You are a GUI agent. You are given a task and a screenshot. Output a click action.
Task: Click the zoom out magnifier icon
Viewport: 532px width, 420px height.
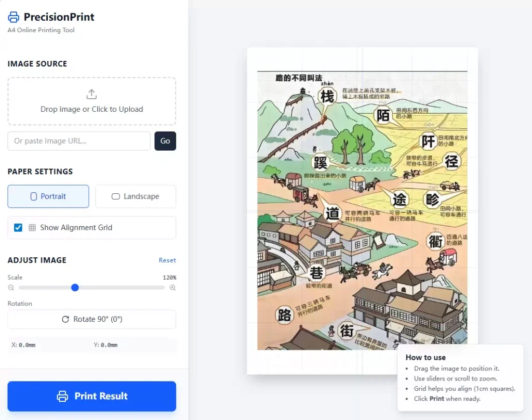point(11,287)
